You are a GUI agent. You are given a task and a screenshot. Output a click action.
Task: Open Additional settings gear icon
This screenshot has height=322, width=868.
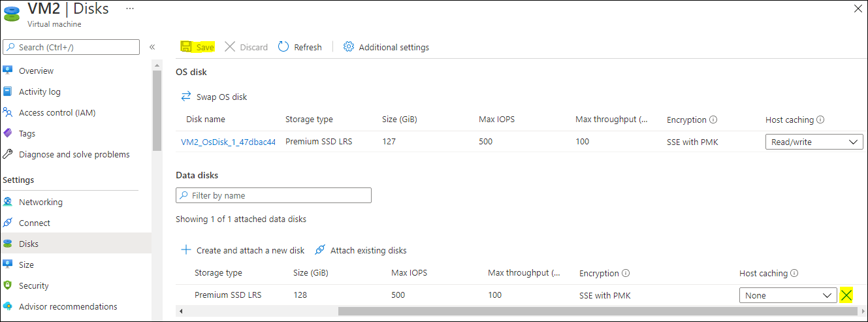click(x=349, y=47)
